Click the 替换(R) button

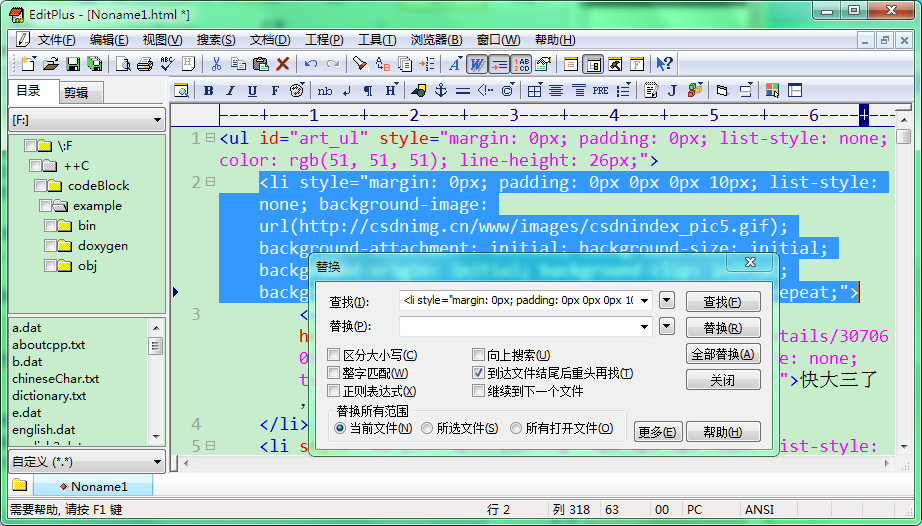(x=723, y=327)
